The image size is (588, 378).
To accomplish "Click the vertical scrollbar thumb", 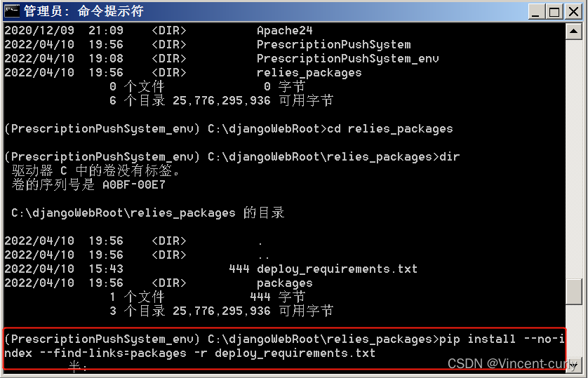I will pos(574,290).
